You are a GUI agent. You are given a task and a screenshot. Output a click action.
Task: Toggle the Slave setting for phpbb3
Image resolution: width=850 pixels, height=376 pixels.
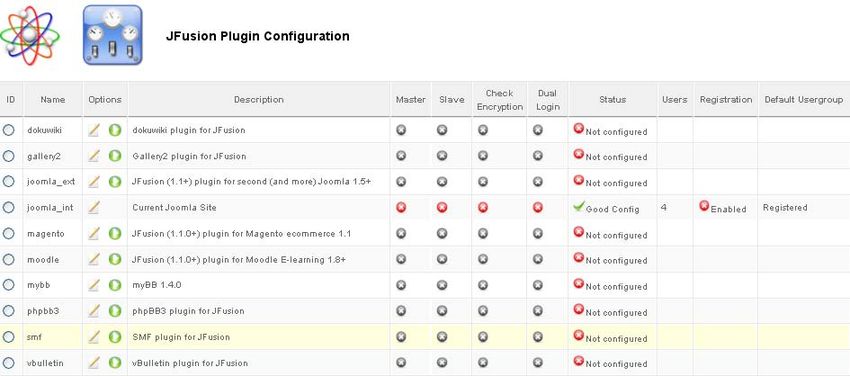point(442,311)
